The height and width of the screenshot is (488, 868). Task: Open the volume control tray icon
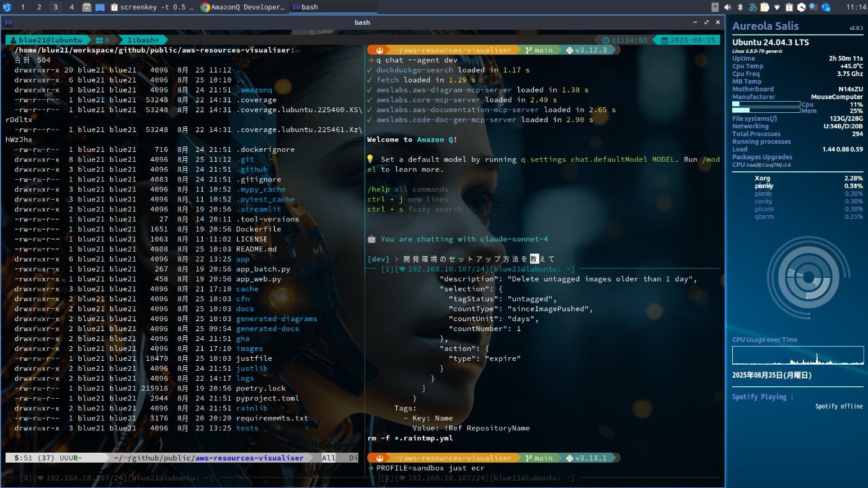point(727,7)
